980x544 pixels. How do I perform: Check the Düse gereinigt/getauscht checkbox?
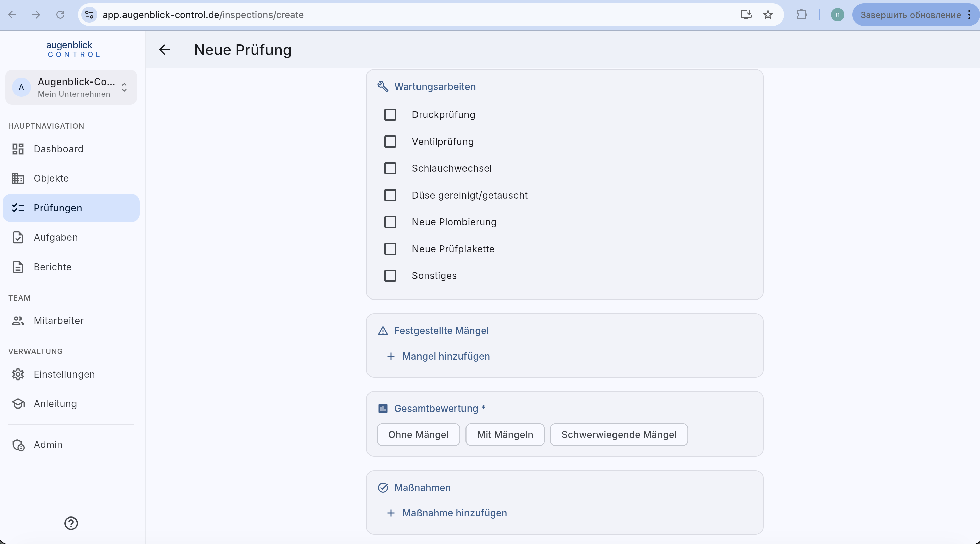point(390,196)
